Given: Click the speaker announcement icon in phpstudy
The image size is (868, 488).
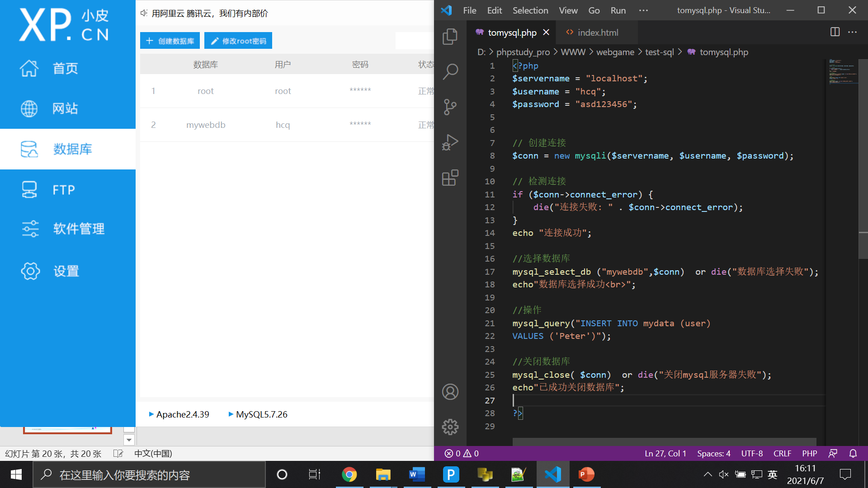Looking at the screenshot, I should (144, 13).
